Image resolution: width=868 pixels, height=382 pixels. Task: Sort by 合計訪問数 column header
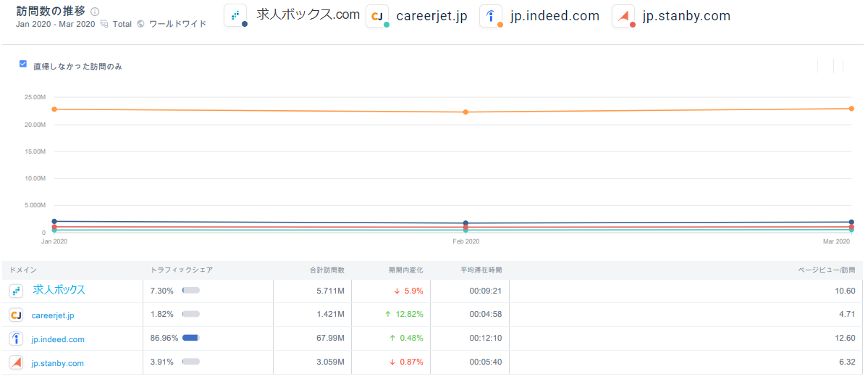point(327,270)
